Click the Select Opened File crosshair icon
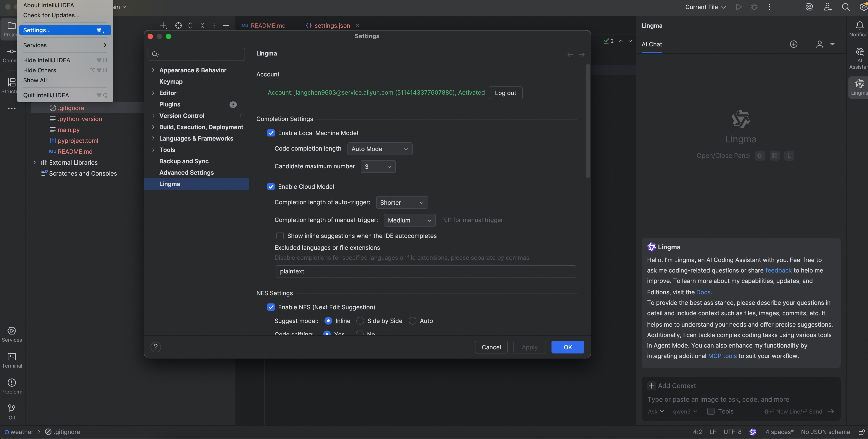 pyautogui.click(x=178, y=25)
